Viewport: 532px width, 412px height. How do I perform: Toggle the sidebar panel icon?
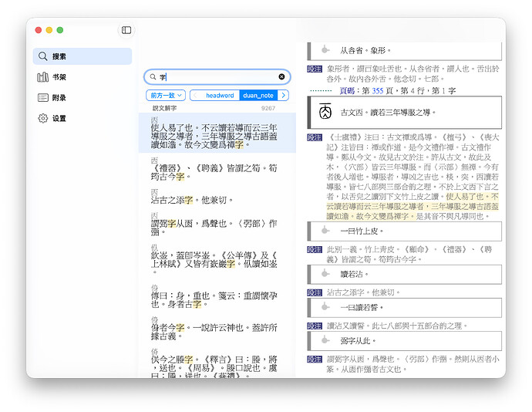click(x=126, y=30)
